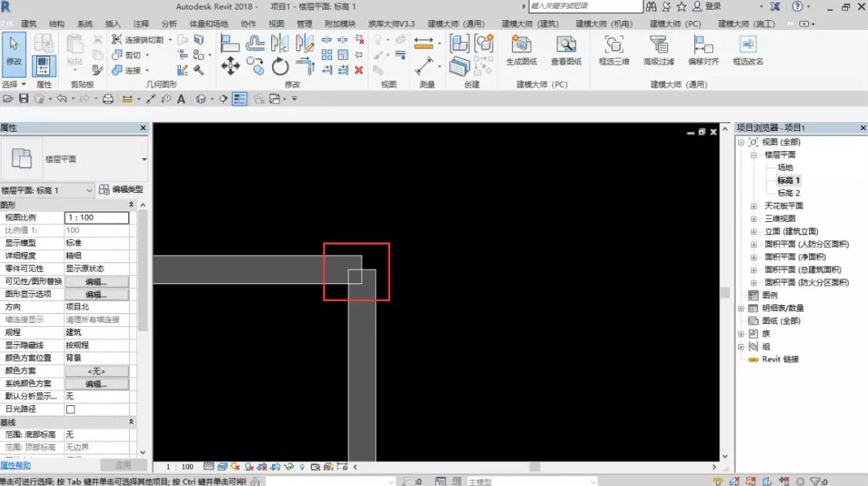Viewport: 868px width, 486px height.
Task: Click the Copy tool two-circles icon
Action: tap(255, 66)
